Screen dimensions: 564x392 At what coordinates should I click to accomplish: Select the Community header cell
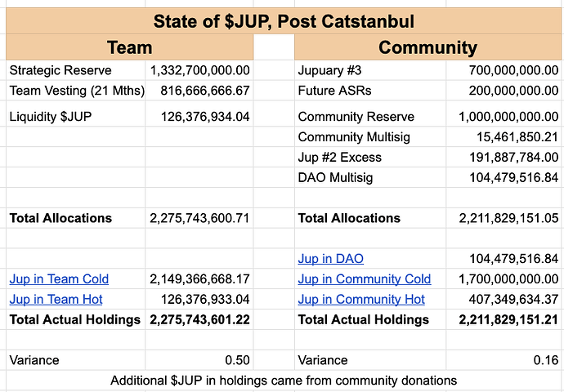pyautogui.click(x=427, y=47)
